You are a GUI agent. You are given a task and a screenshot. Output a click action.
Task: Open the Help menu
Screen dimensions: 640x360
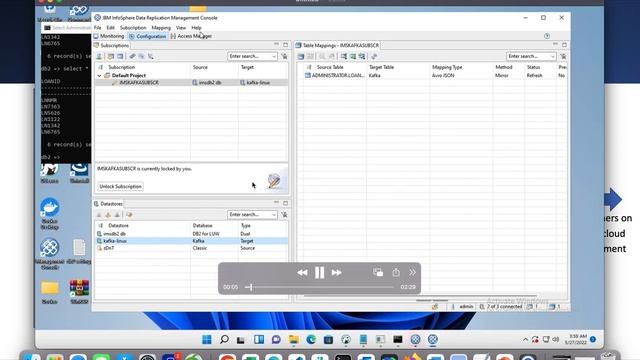coord(196,28)
